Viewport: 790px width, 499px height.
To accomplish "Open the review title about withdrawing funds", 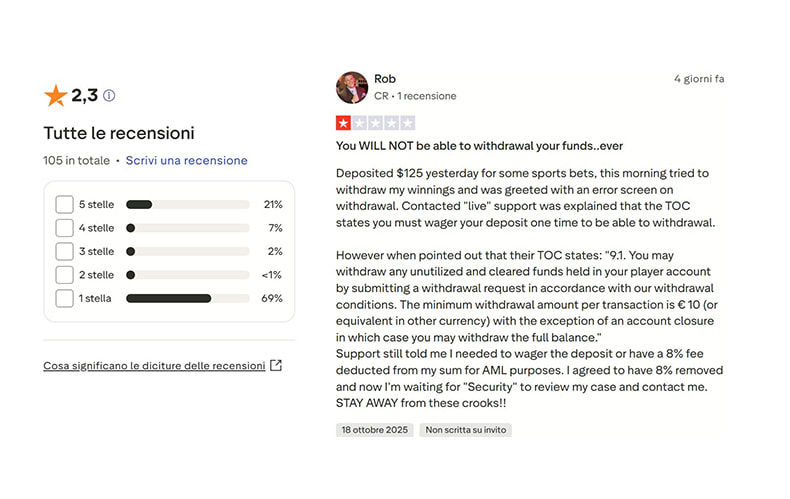I will (479, 146).
